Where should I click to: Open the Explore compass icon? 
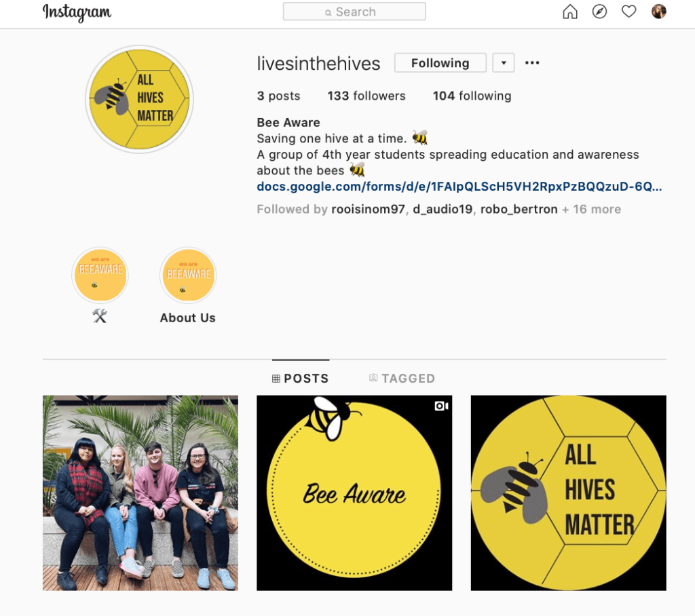click(x=599, y=12)
